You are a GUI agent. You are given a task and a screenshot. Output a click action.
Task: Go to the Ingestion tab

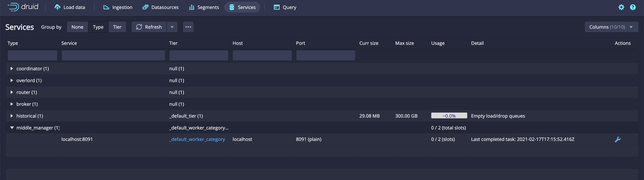pyautogui.click(x=118, y=7)
